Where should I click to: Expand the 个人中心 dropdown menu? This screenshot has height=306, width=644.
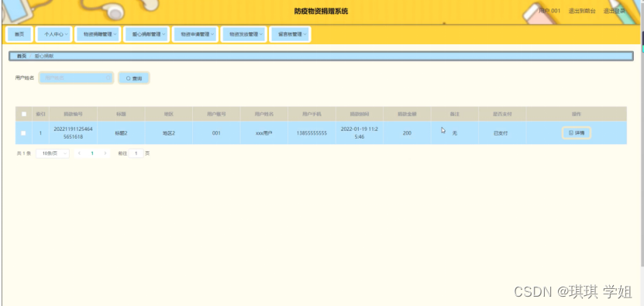click(54, 35)
